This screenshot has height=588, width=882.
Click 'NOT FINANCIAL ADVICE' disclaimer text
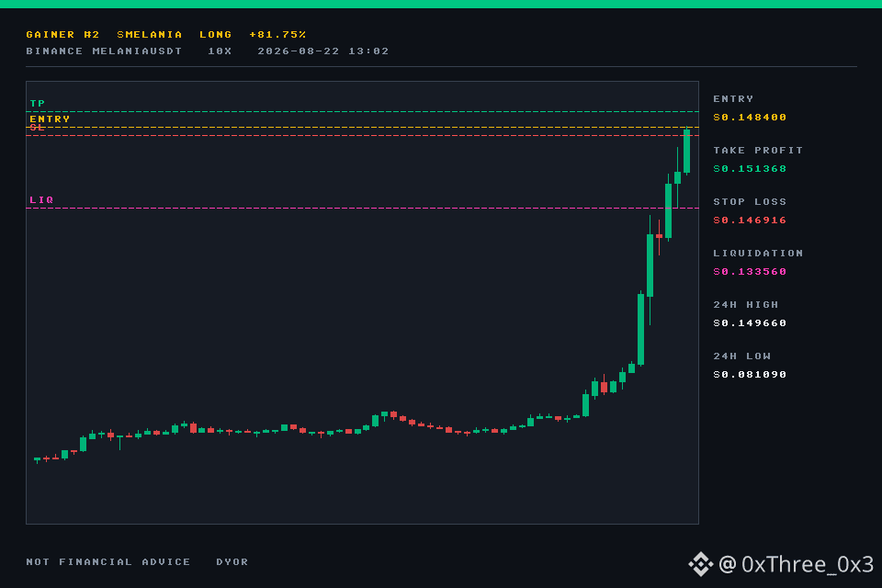pyautogui.click(x=108, y=562)
